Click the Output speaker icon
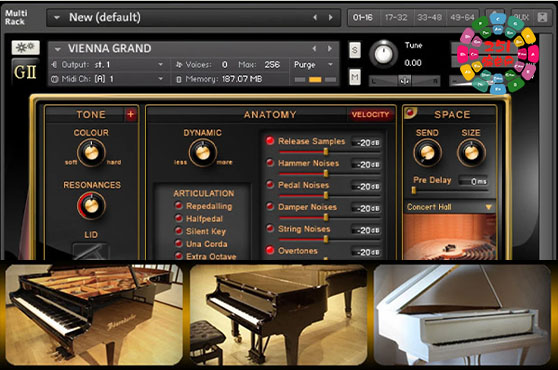This screenshot has height=370, width=558. coord(54,64)
